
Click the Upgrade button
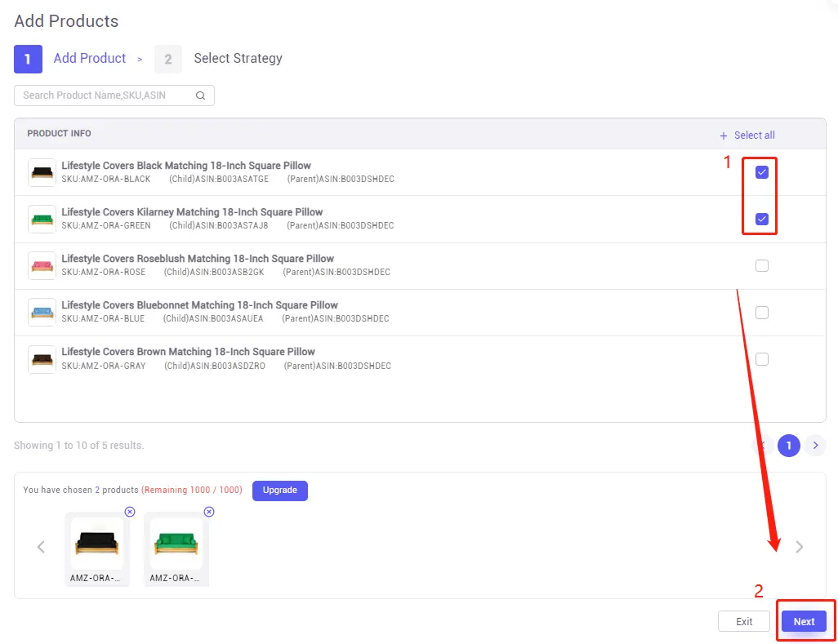pyautogui.click(x=279, y=491)
